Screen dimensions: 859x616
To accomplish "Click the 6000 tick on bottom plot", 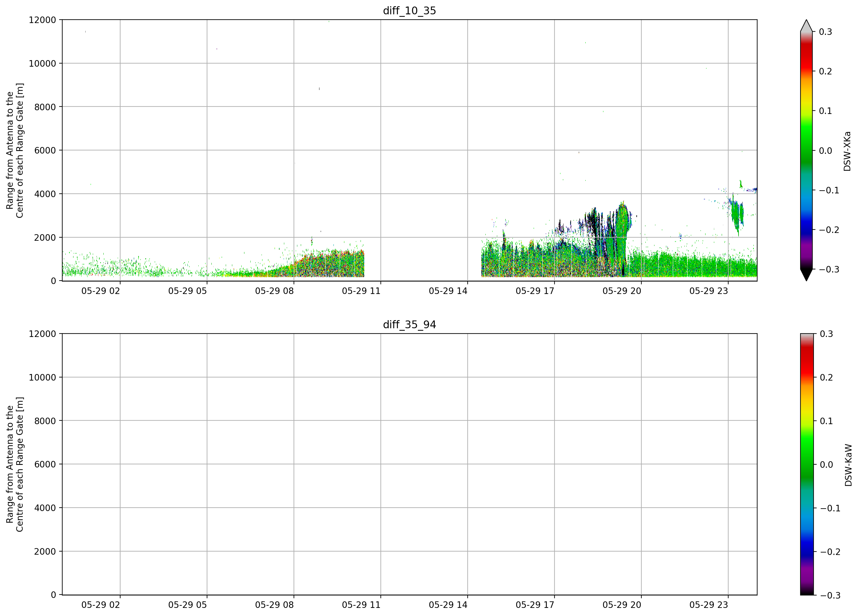I will [x=45, y=464].
